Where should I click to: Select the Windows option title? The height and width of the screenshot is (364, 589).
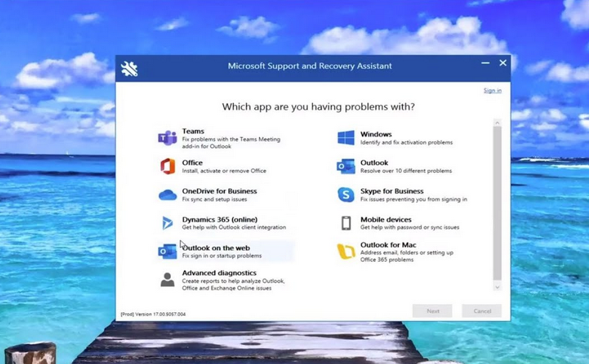(376, 134)
